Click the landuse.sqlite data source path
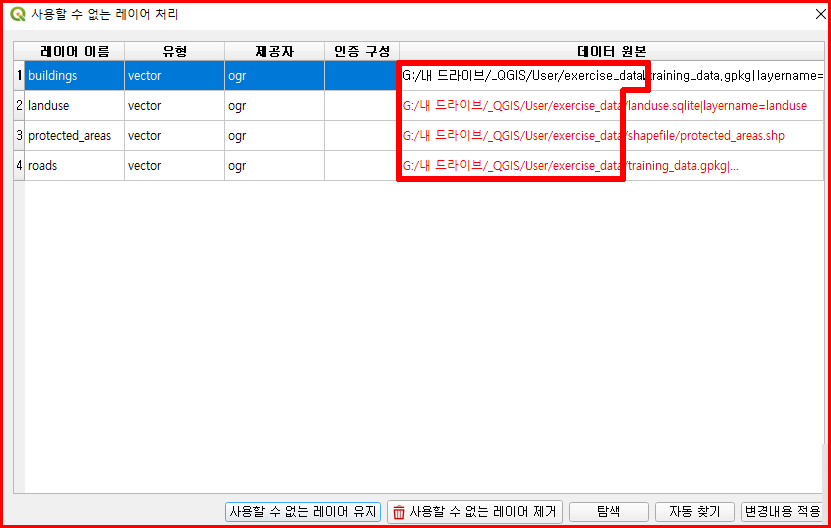The width and height of the screenshot is (831, 528). [x=612, y=105]
